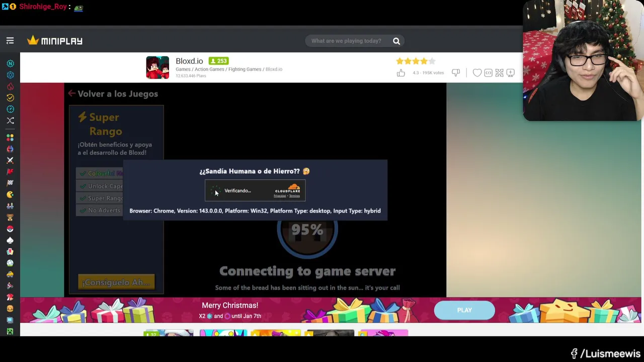Click the '¡Consíguelo Ah...' yellow button
This screenshot has width=644, height=362.
(116, 282)
